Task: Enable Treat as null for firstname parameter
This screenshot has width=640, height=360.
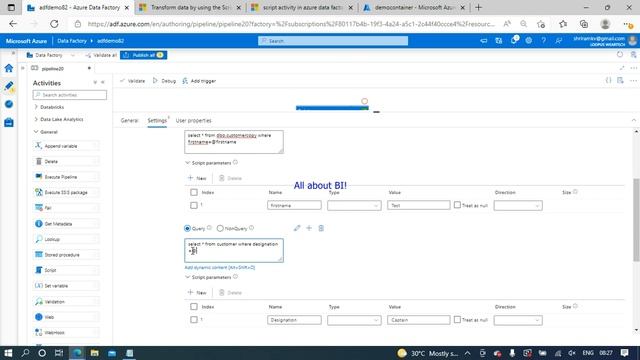Action: [458, 205]
